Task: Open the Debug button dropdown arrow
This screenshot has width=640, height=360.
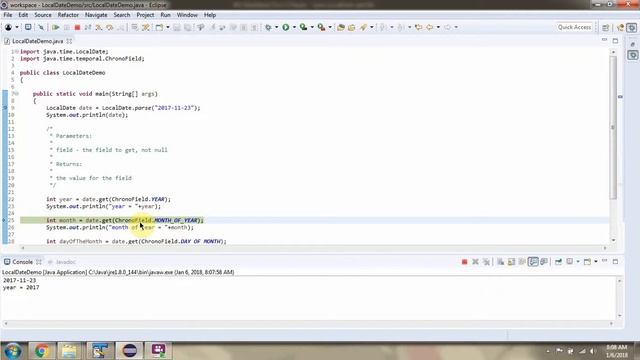Action: click(276, 27)
